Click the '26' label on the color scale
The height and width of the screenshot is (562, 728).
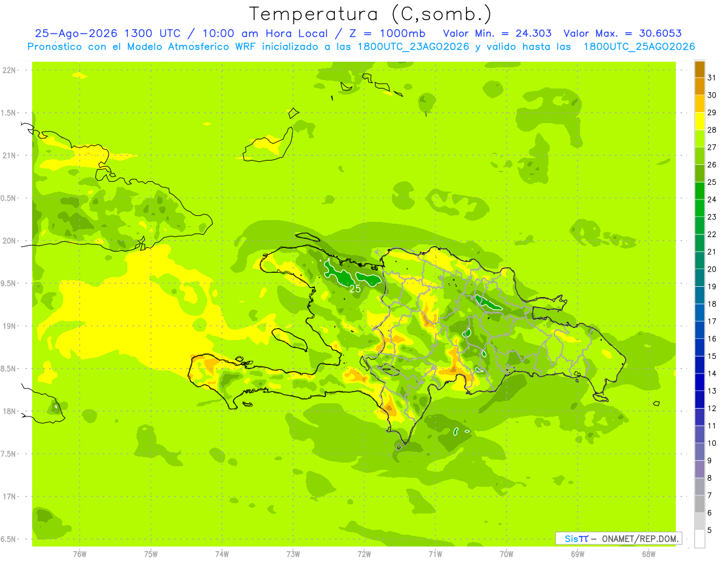click(712, 165)
